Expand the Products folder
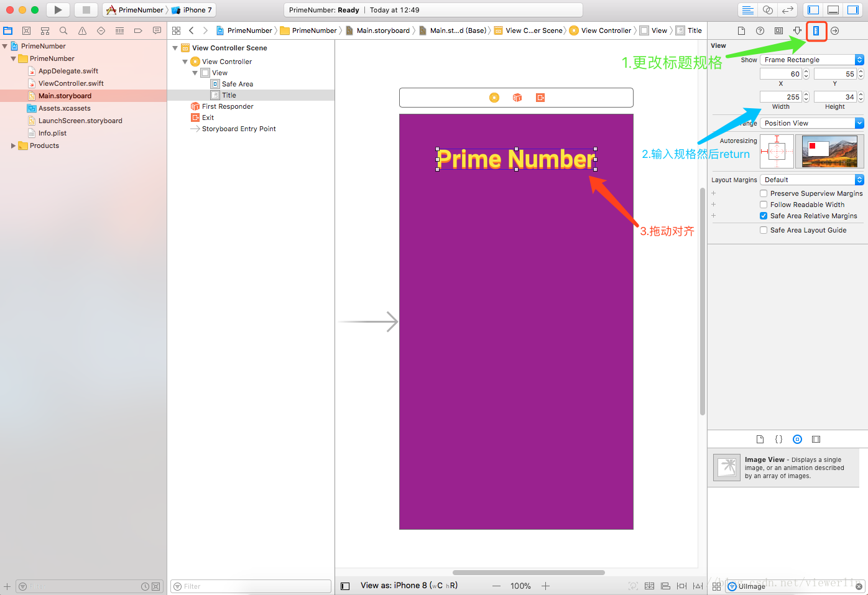 14,145
